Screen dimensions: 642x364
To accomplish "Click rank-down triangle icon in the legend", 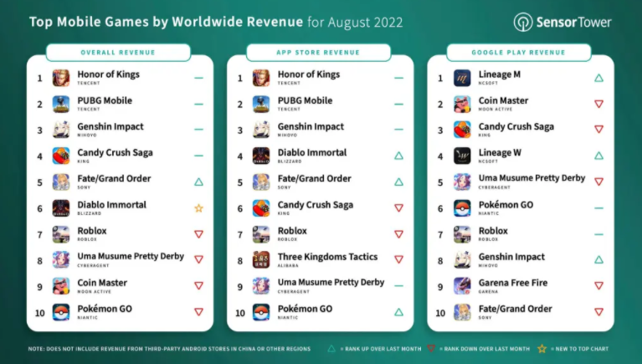I will point(431,348).
